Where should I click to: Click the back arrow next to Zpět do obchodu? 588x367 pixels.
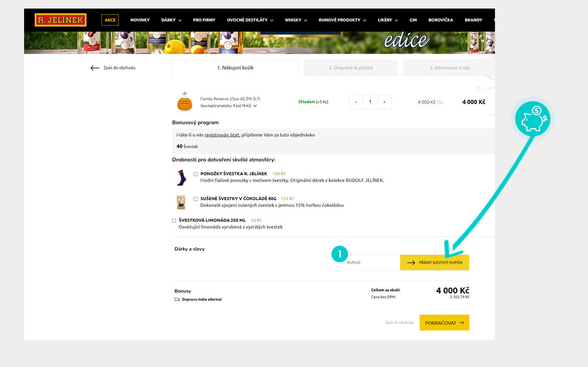(95, 68)
